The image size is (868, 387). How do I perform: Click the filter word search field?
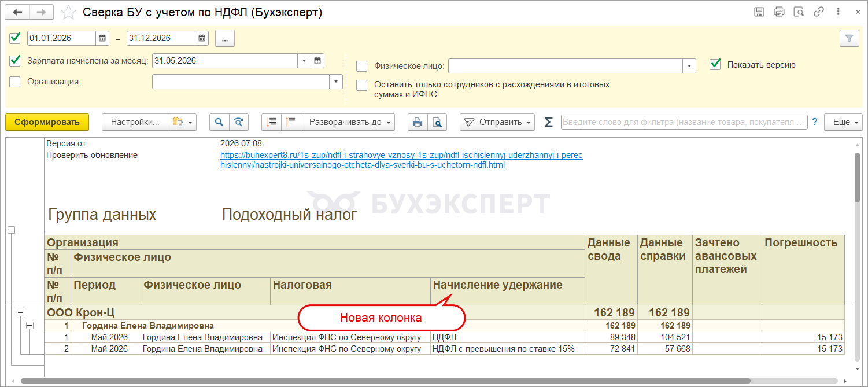(684, 122)
